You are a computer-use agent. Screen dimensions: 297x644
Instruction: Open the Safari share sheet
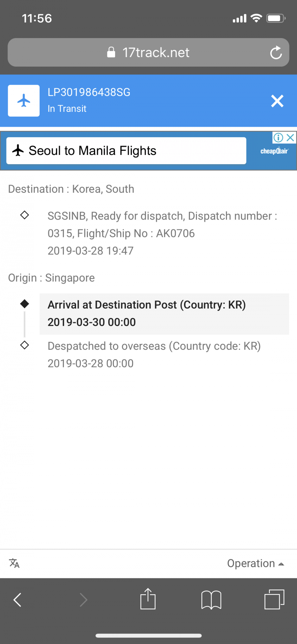point(148,599)
